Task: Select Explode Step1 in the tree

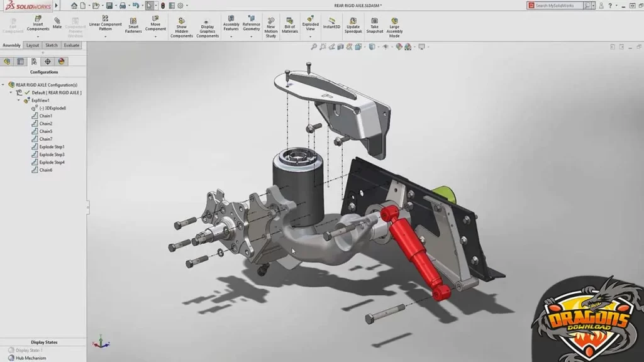Action: 52,146
